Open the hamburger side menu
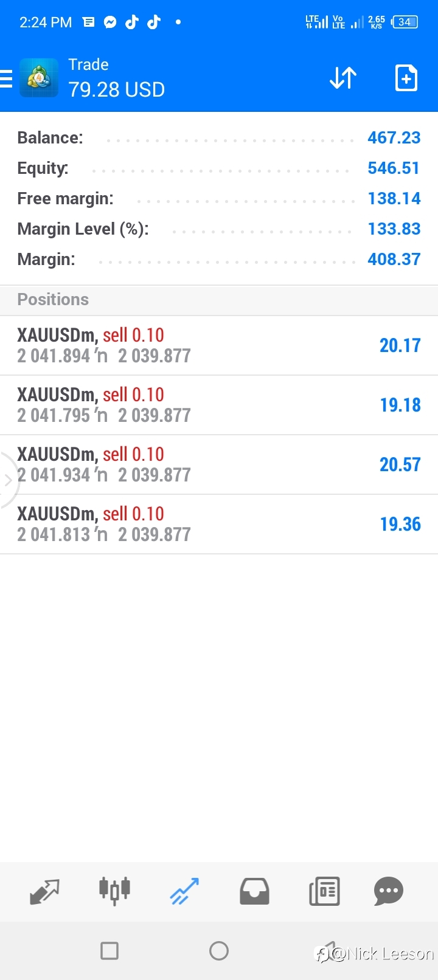438x980 pixels. click(x=6, y=79)
